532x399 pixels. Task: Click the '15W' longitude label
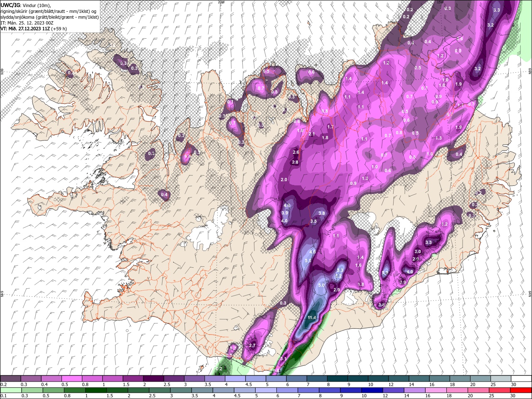[441, 2]
